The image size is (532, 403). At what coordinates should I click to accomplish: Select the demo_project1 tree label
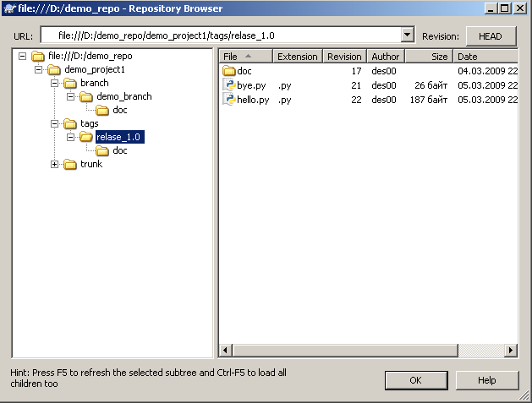pyautogui.click(x=95, y=70)
